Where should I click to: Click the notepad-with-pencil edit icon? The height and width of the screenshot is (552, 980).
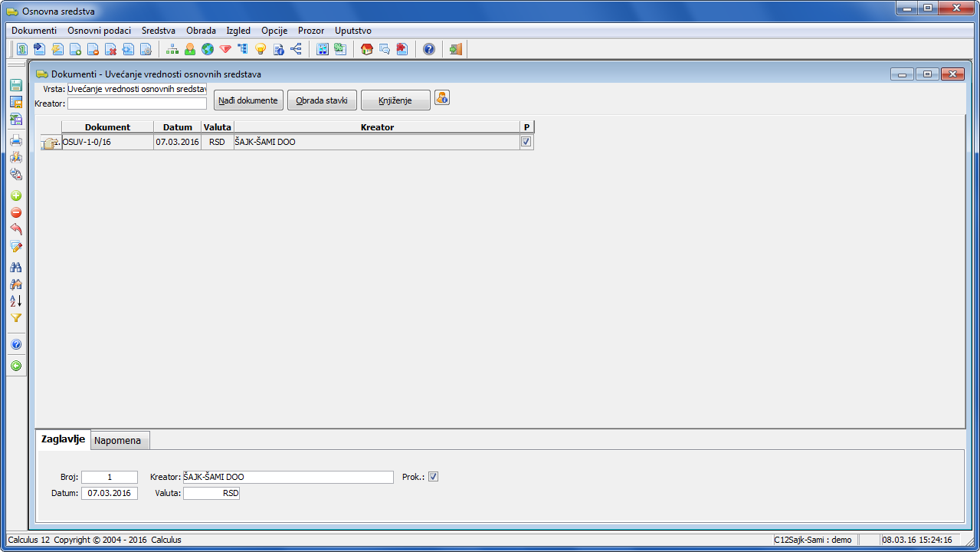[15, 246]
